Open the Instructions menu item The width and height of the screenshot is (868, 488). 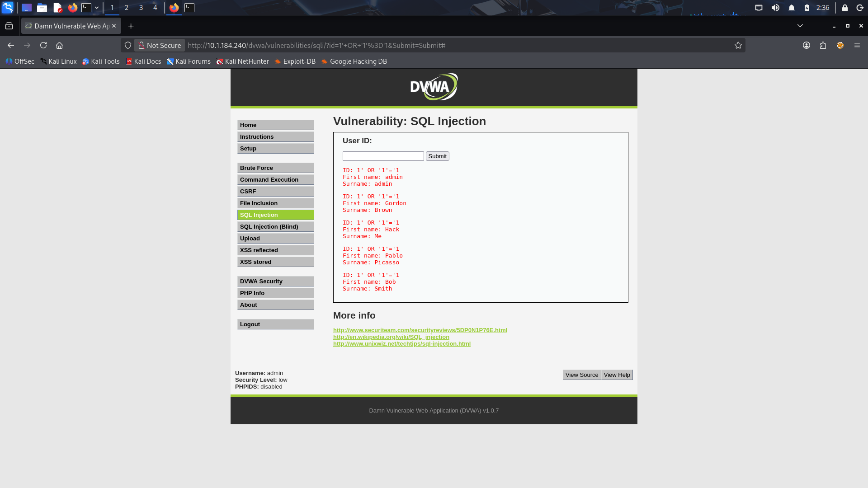point(276,137)
